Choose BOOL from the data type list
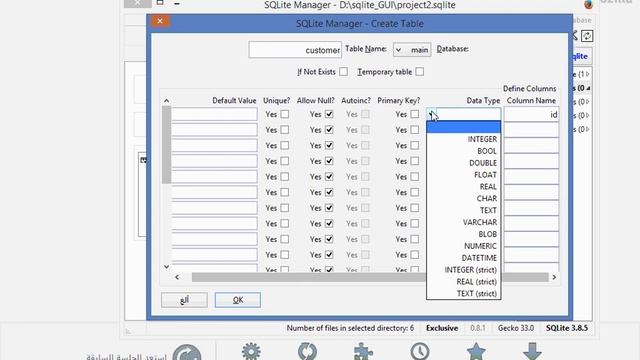Viewport: 640px width, 360px height. point(464,151)
